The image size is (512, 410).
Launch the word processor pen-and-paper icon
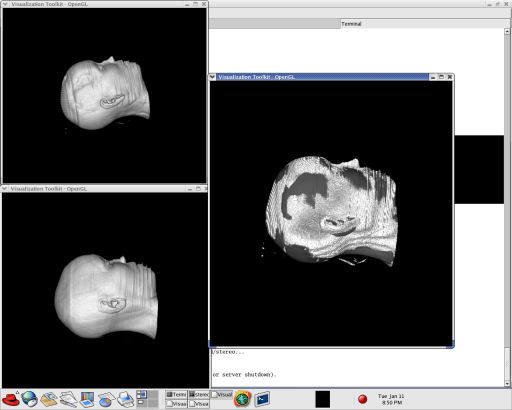point(68,399)
